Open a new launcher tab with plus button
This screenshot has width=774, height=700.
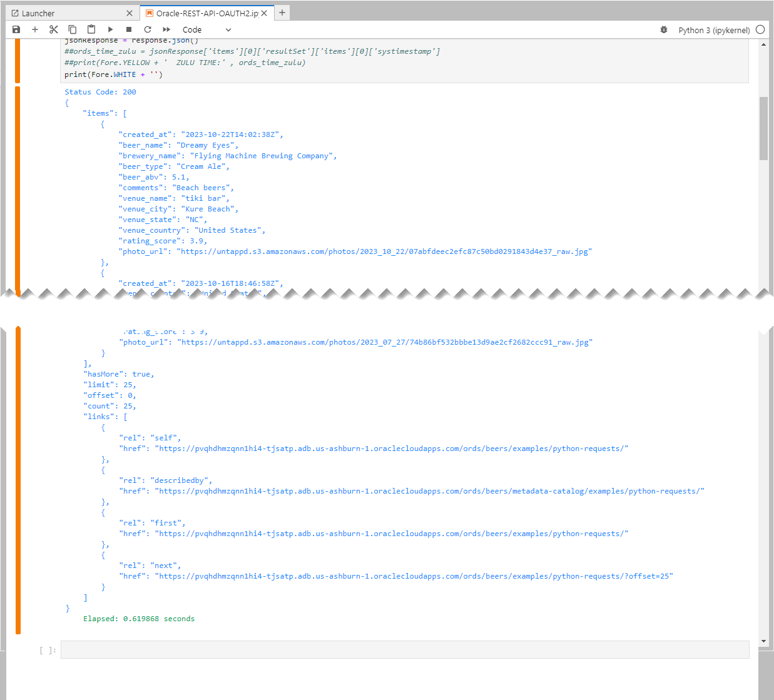coord(282,13)
